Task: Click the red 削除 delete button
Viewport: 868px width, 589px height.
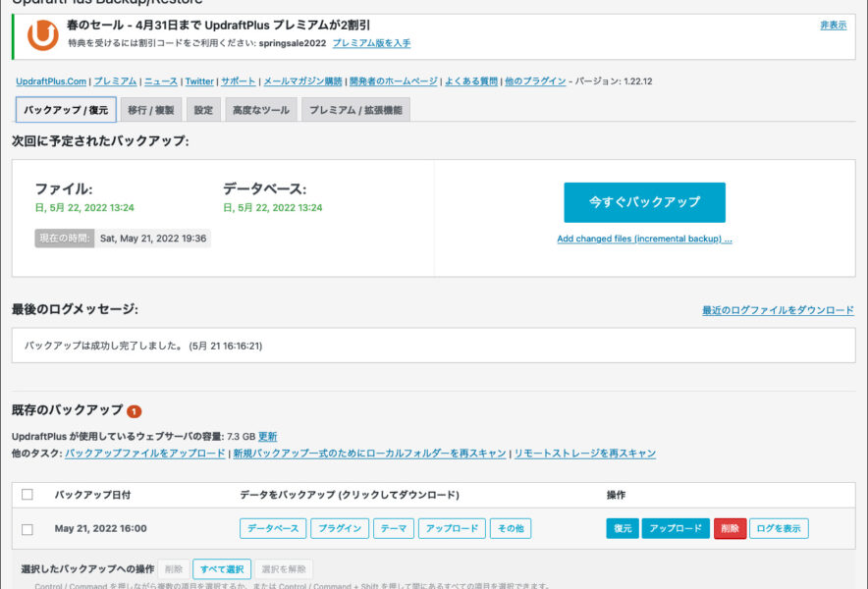Action: [x=731, y=529]
